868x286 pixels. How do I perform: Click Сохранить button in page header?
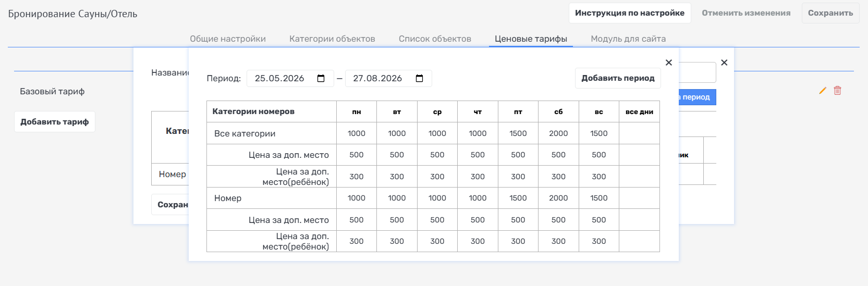coord(830,13)
